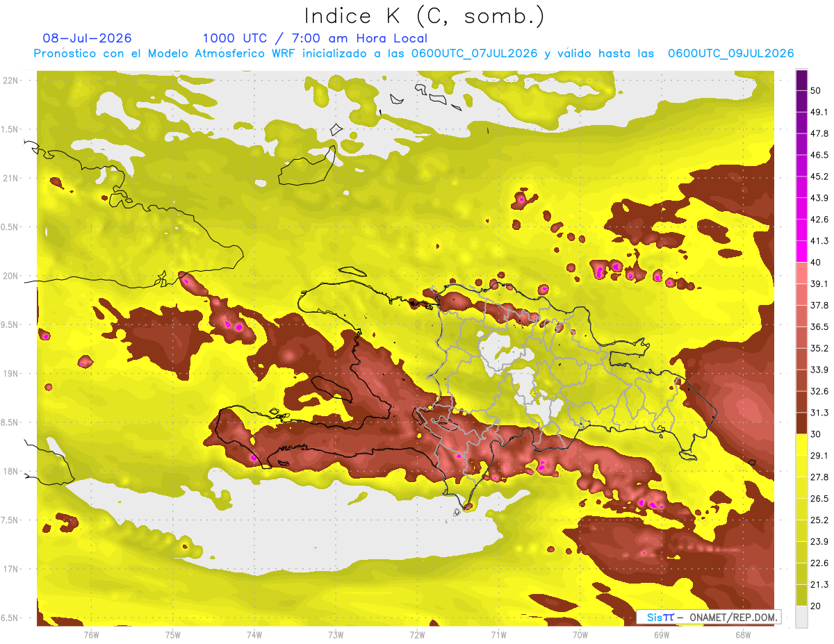The height and width of the screenshot is (644, 834).
Task: Click the colorbar value "27.8"
Action: tap(819, 477)
